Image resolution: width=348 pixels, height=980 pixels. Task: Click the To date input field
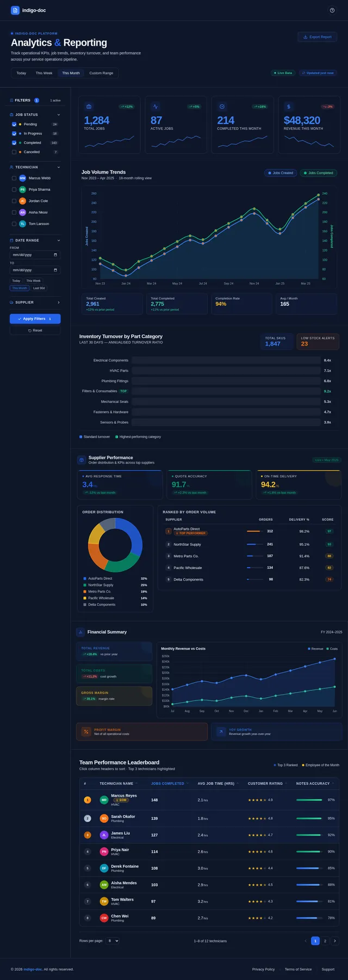pyautogui.click(x=35, y=270)
